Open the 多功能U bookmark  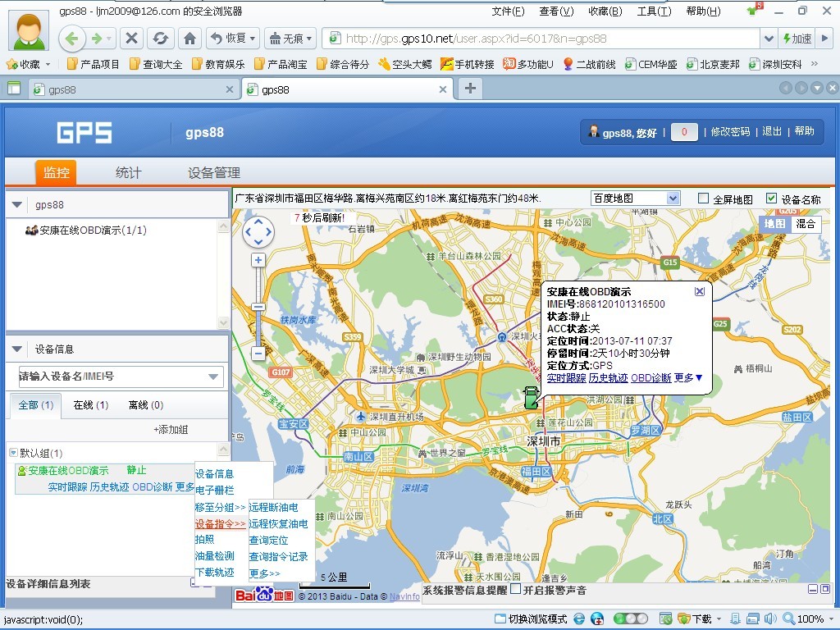(528, 64)
